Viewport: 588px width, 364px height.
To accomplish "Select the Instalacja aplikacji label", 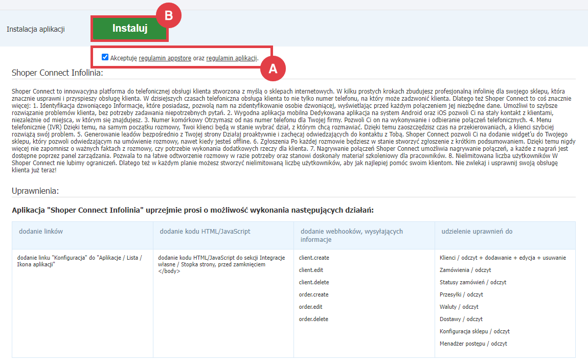I will click(36, 29).
